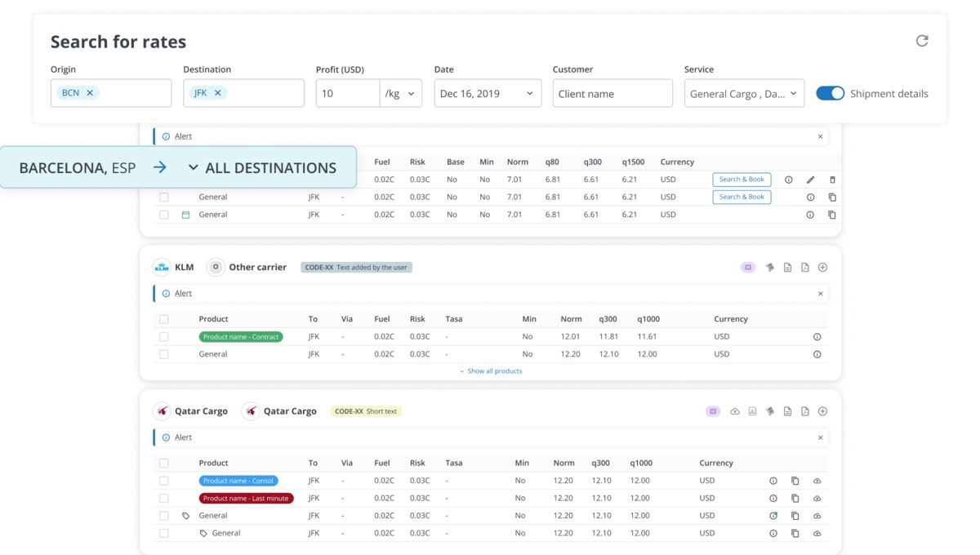Click the Other carrier label
The height and width of the screenshot is (555, 980).
tap(258, 267)
